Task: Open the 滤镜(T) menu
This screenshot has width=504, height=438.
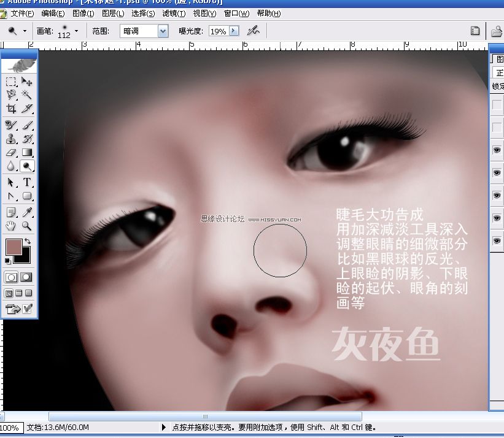Action: 174,13
